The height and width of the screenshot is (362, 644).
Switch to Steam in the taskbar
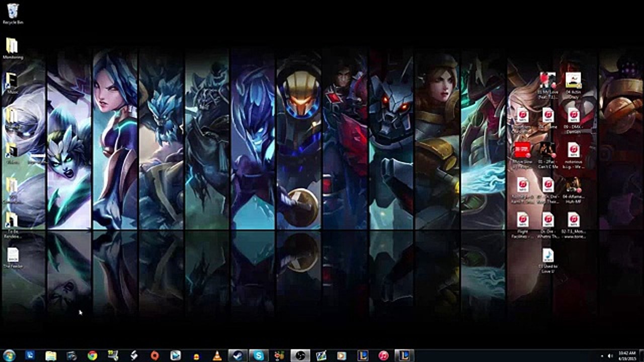[x=237, y=356]
